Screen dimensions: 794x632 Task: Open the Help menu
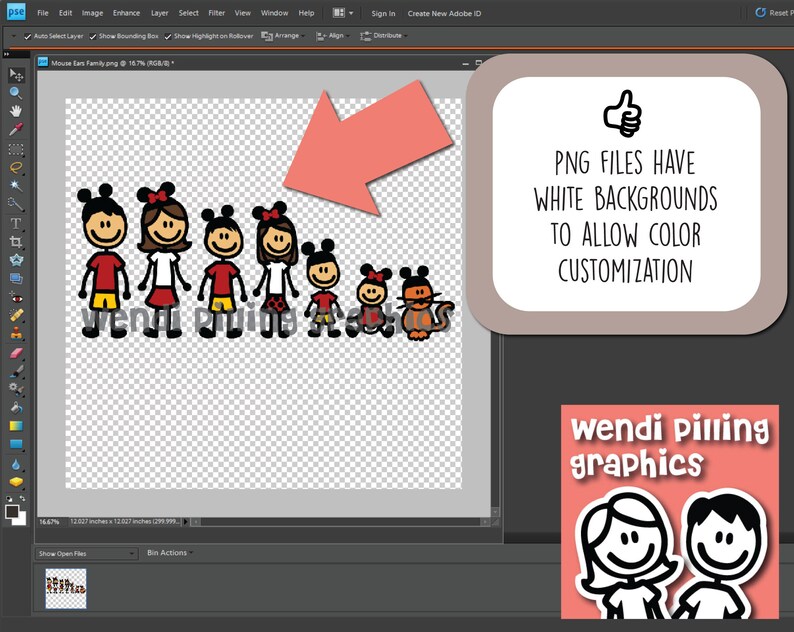[x=306, y=13]
